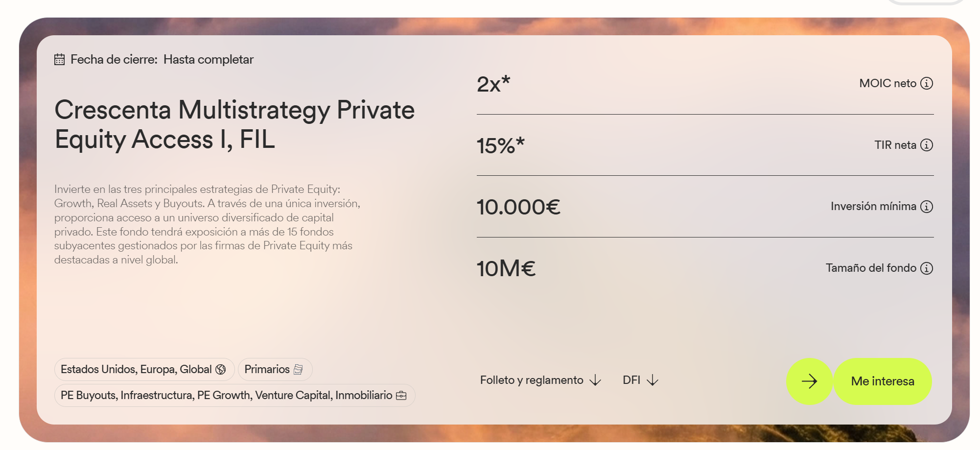Select the Primarios tag
This screenshot has width=980, height=450.
pos(267,370)
